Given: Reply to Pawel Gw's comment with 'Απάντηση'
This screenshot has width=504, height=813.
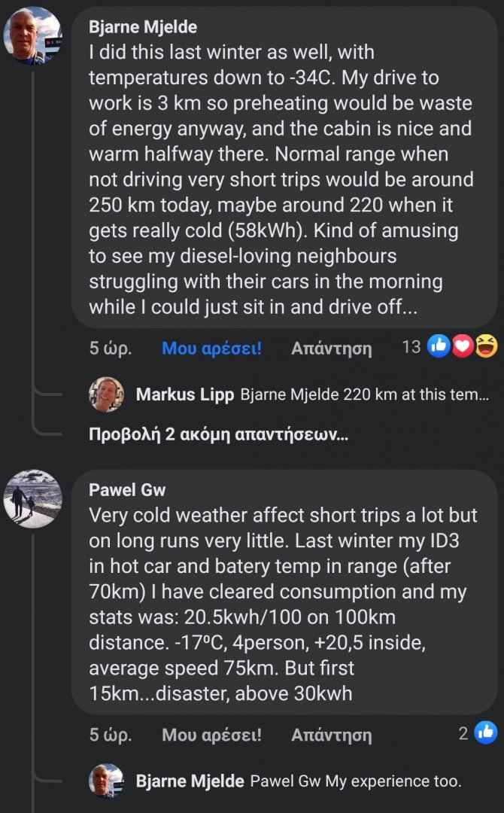Looking at the screenshot, I should (331, 735).
